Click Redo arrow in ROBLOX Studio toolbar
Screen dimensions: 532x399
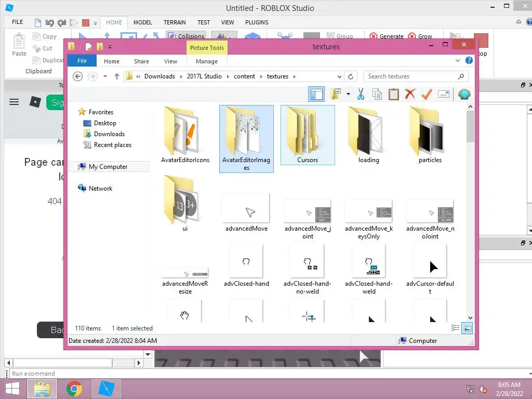click(x=62, y=23)
